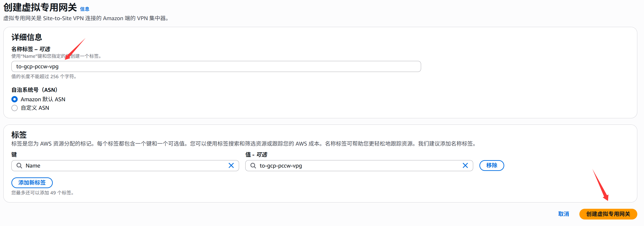Click the 自治系统号（ASN）label
This screenshot has height=226, width=644.
coord(34,90)
